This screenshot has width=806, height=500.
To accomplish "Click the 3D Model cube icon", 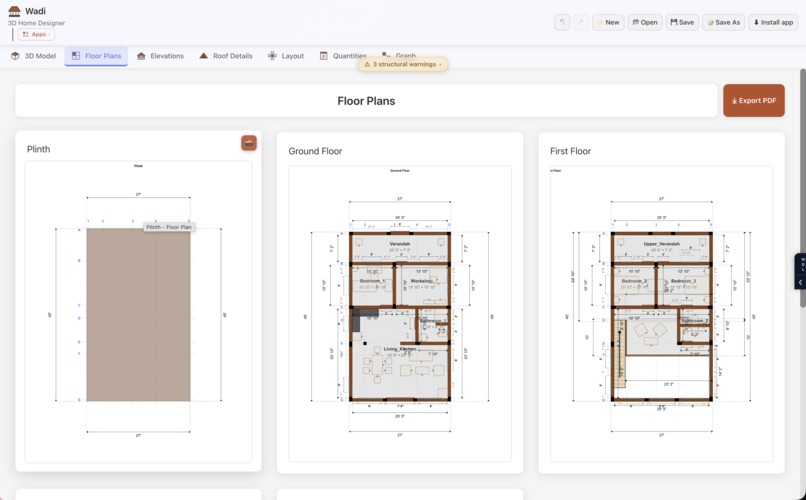I will 15,56.
